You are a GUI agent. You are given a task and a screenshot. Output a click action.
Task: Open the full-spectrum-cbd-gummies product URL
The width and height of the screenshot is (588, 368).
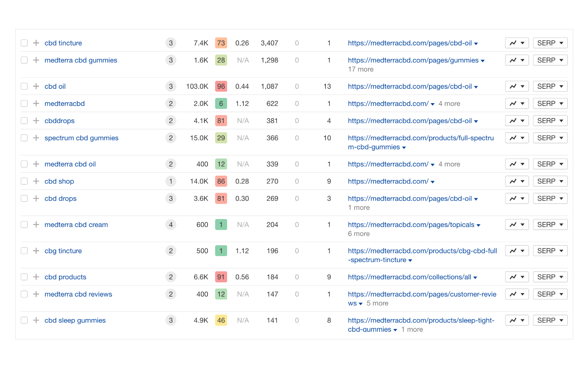click(x=421, y=143)
